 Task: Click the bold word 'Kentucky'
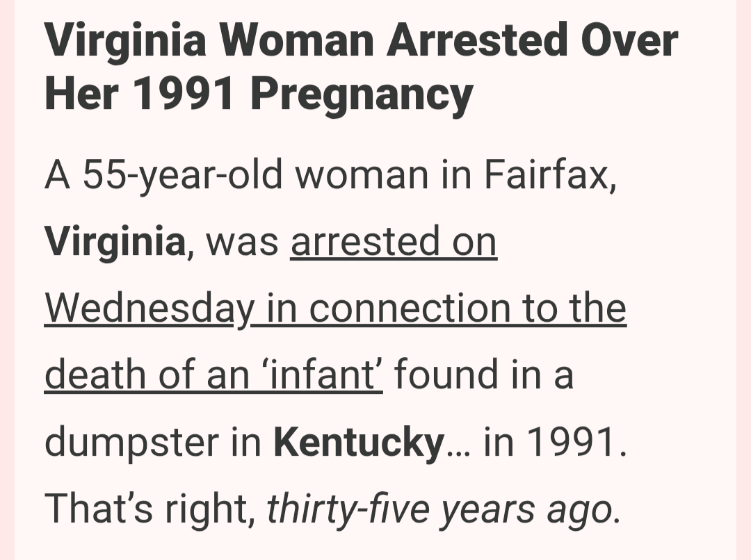[x=359, y=442]
